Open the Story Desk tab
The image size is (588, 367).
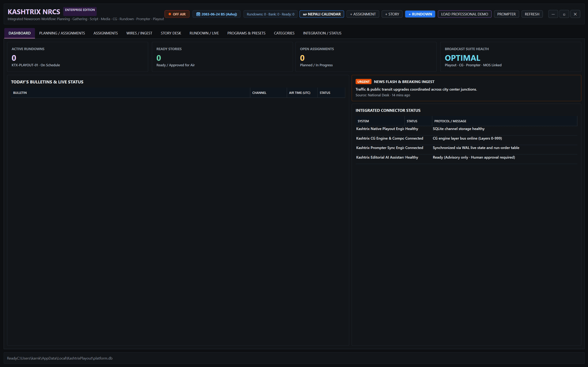(171, 33)
